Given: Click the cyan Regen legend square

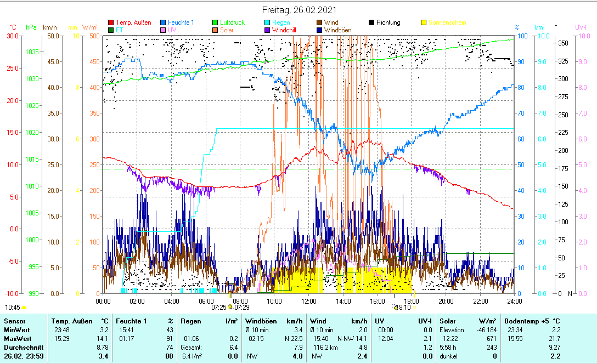Looking at the screenshot, I should [x=267, y=22].
